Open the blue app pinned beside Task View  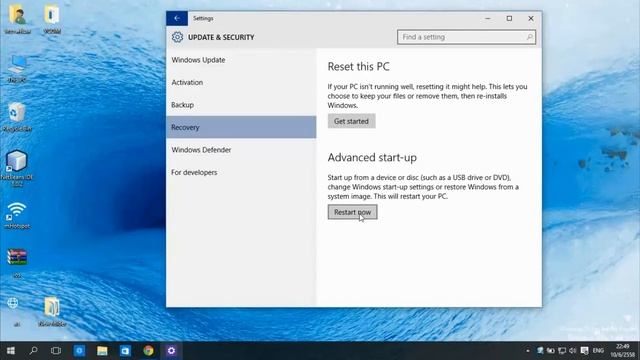coord(79,351)
